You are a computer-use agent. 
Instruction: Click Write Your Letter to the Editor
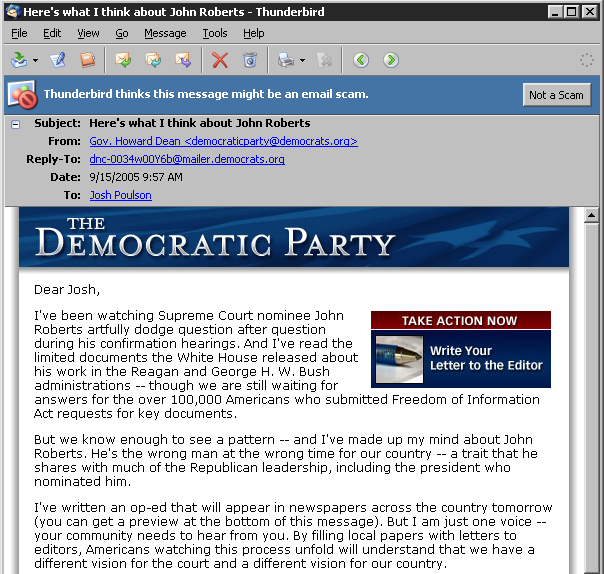coord(486,358)
